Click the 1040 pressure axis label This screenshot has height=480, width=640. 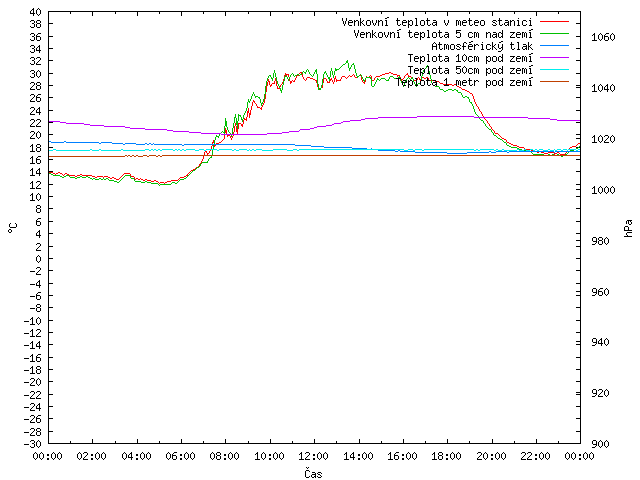(x=603, y=89)
